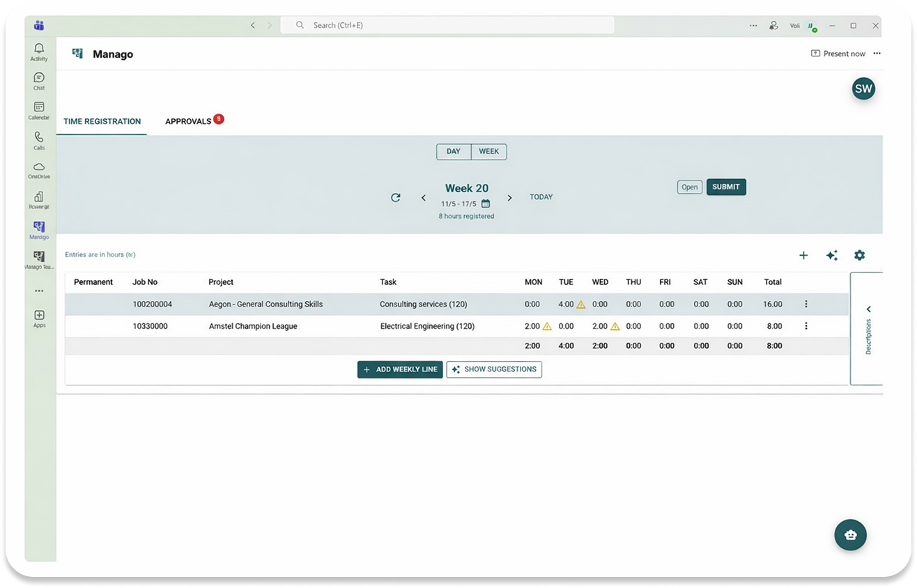Go to the next week

point(510,198)
